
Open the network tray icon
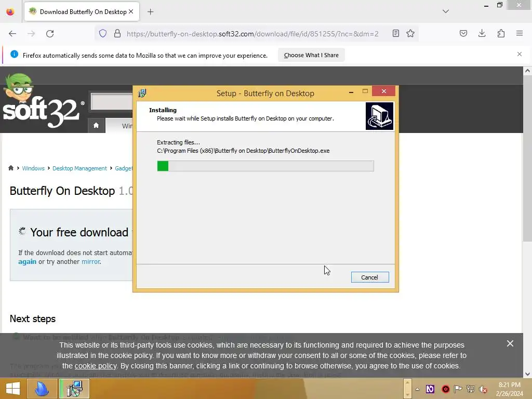point(471,389)
